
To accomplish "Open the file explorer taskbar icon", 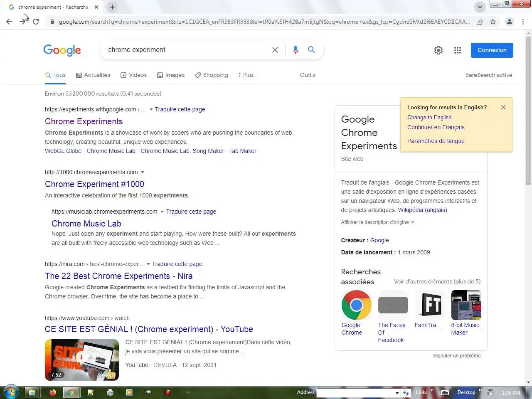I will 32,392.
